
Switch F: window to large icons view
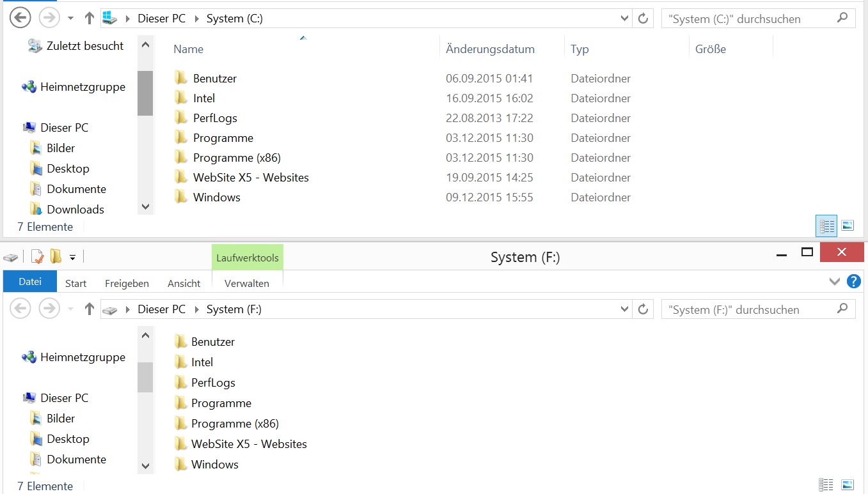click(x=848, y=485)
